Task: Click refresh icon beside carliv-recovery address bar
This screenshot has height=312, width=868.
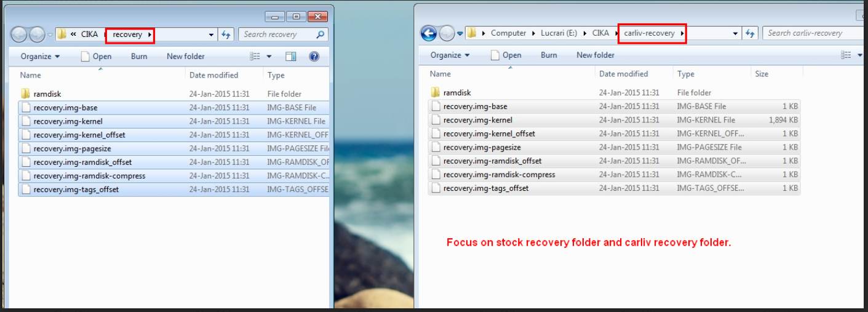Action: point(750,34)
